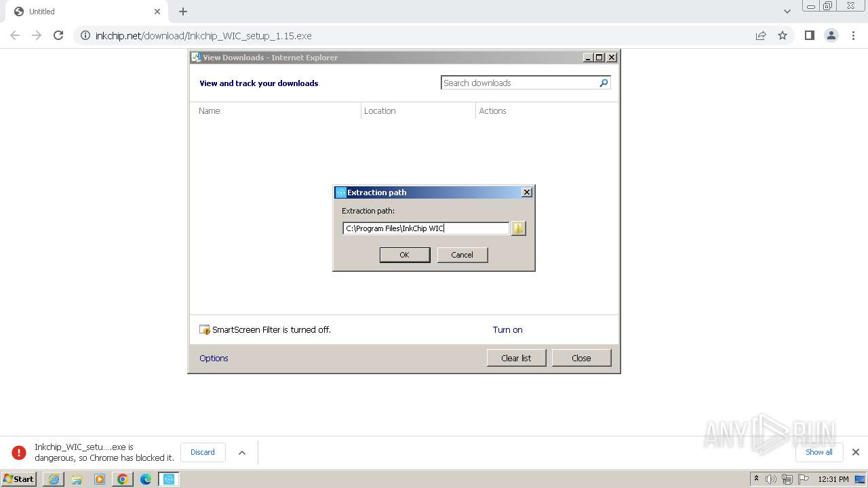This screenshot has height=488, width=868.
Task: Edit the extraction path text field
Action: coord(426,228)
